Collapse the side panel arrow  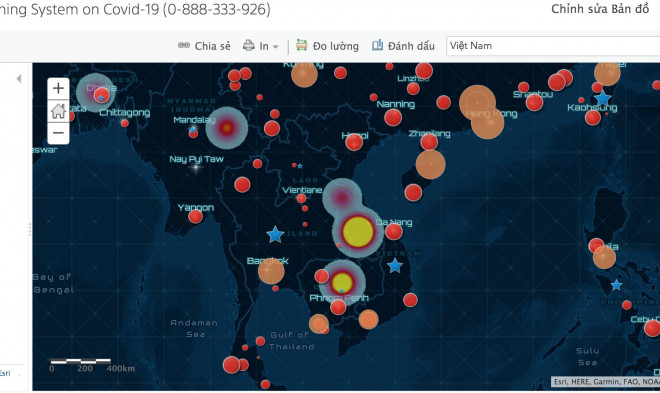(19, 78)
